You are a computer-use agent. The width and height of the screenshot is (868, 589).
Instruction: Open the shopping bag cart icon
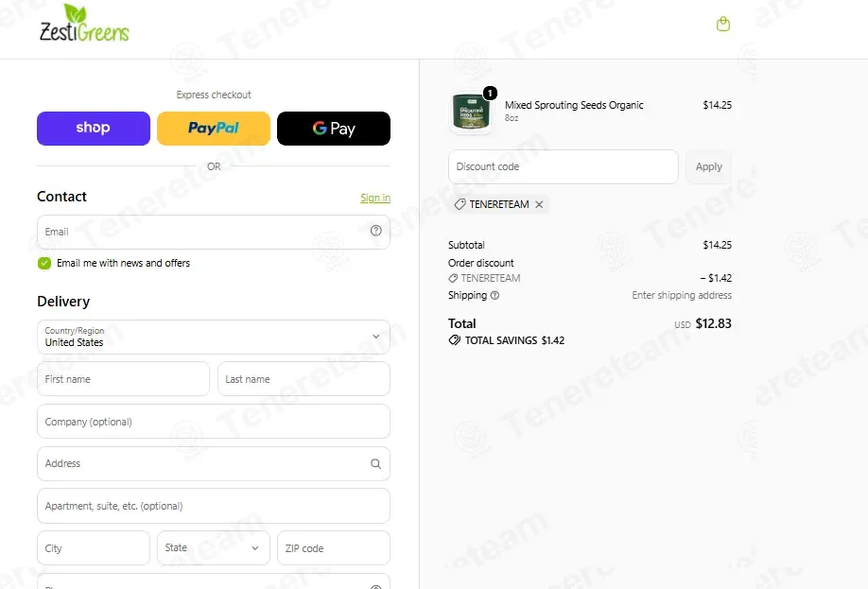point(723,25)
